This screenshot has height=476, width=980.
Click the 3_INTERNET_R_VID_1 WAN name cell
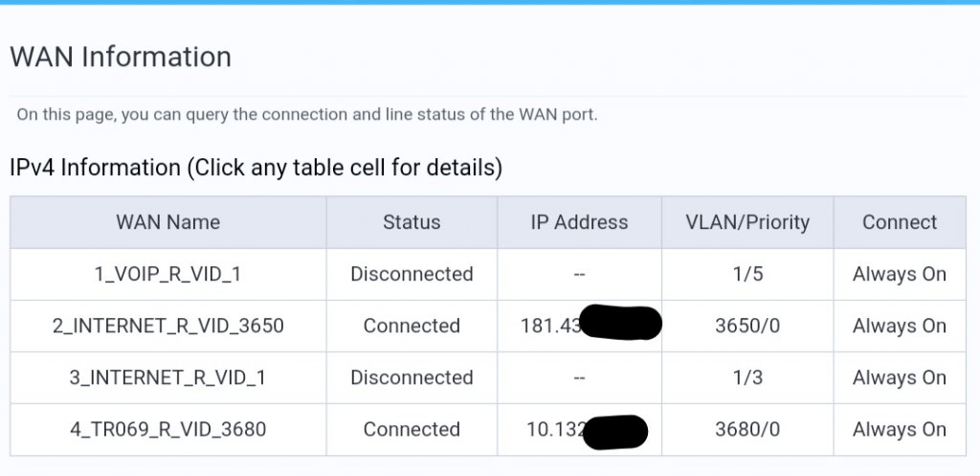pyautogui.click(x=167, y=377)
